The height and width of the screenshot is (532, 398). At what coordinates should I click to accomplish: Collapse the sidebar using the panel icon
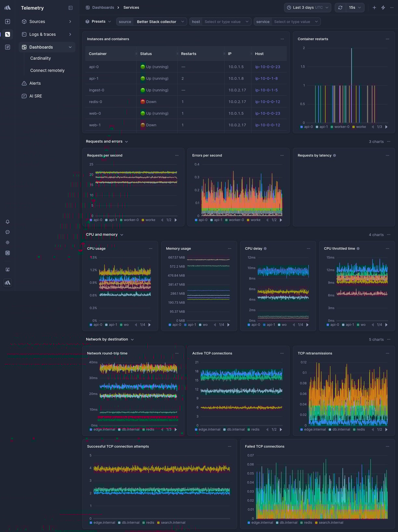(71, 8)
